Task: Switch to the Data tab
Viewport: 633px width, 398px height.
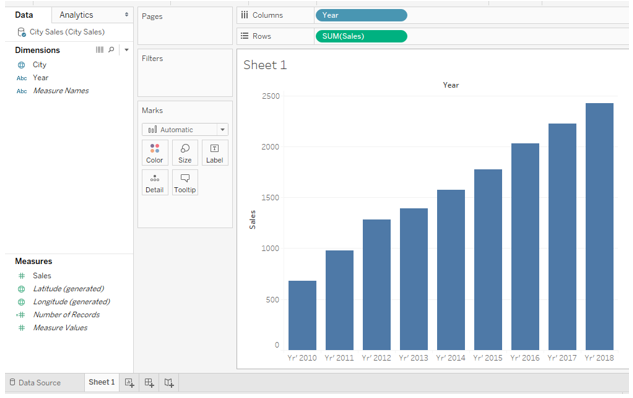Action: pyautogui.click(x=24, y=15)
